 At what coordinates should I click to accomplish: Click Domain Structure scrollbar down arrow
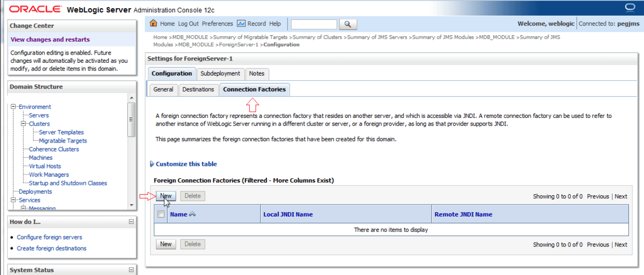131,205
